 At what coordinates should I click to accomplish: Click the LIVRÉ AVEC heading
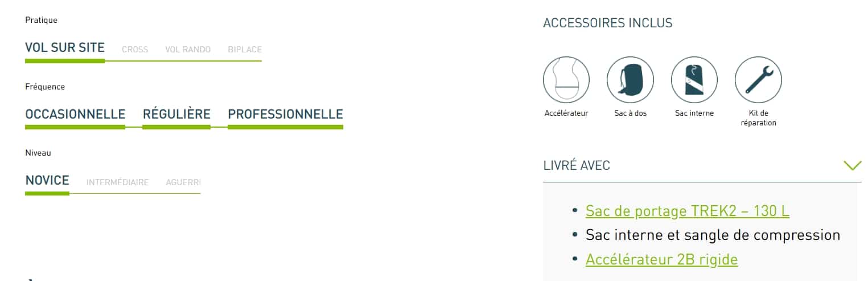pyautogui.click(x=577, y=166)
